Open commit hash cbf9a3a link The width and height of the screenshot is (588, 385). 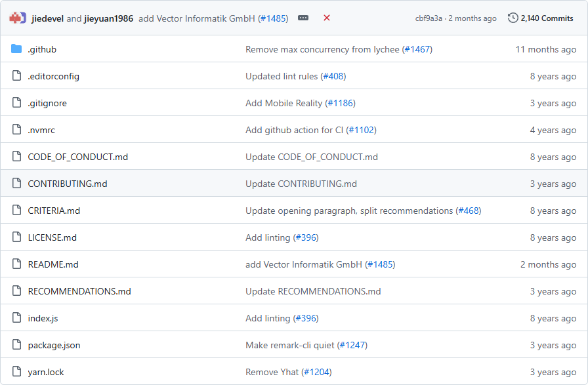[429, 18]
